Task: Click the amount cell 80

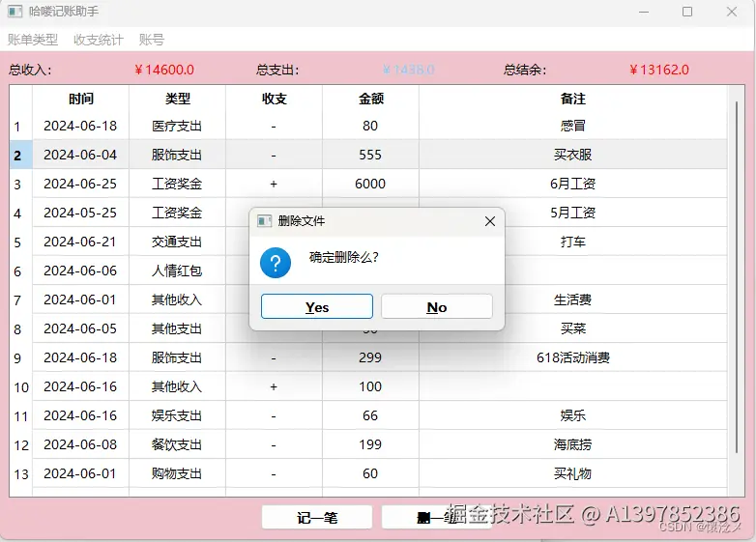Action: pyautogui.click(x=370, y=126)
